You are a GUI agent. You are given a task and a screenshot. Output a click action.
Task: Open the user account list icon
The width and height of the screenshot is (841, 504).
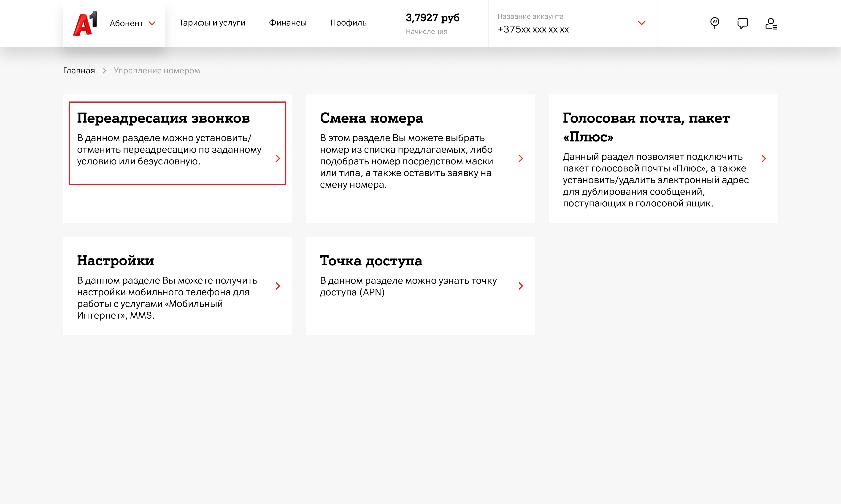click(771, 24)
